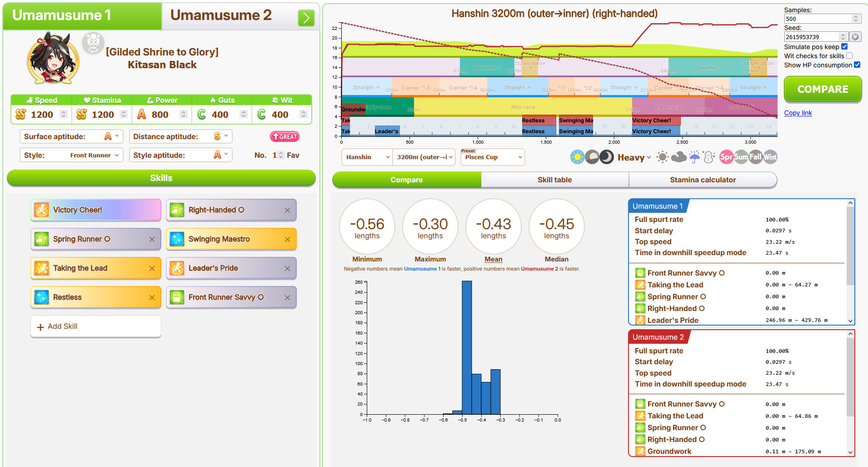Open the Style aptitude dropdown

180,155
